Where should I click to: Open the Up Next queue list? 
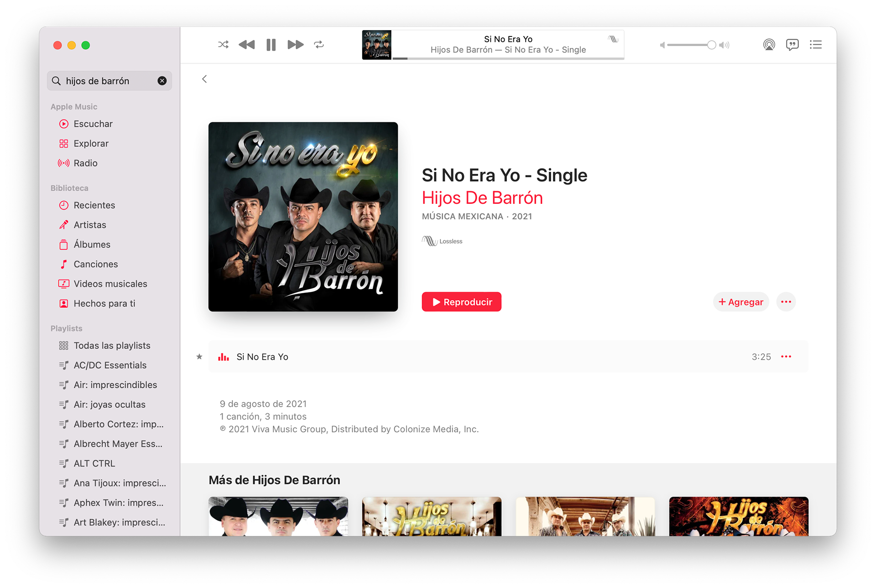816,45
